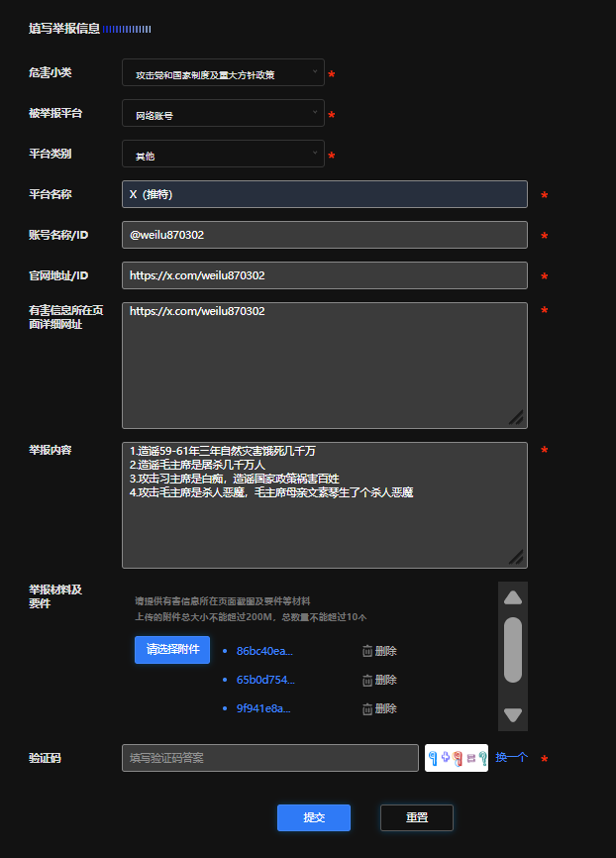Open the 被举报平台 dropdown
Image resolution: width=616 pixels, height=858 pixels.
click(223, 113)
